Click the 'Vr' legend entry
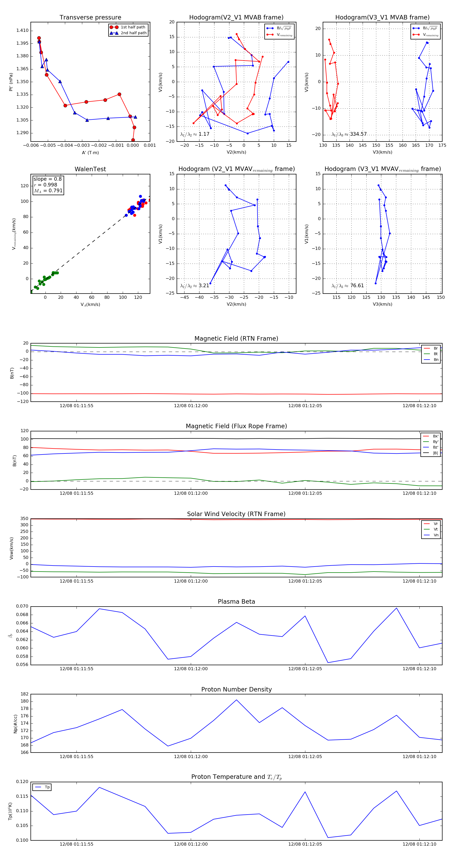This screenshot has height=868, width=473. click(x=431, y=524)
